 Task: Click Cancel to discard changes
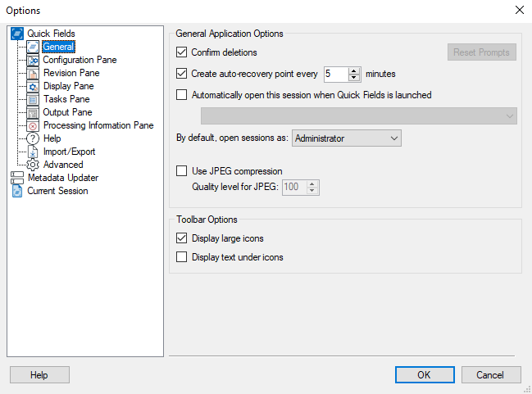coord(491,374)
